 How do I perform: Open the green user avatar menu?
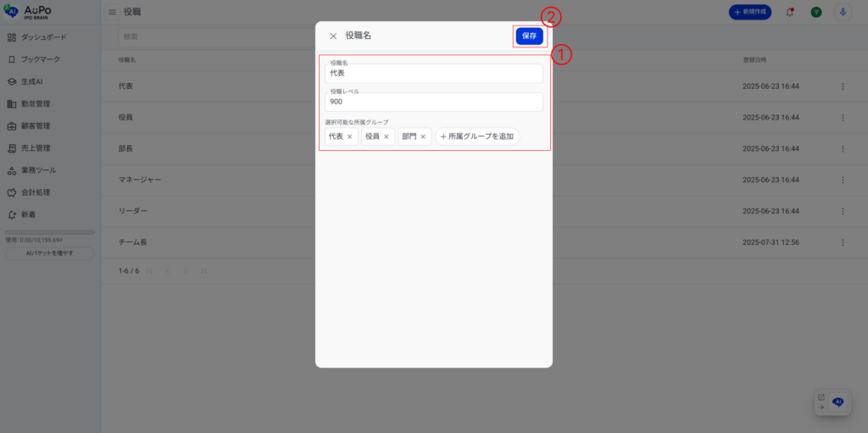pos(815,12)
